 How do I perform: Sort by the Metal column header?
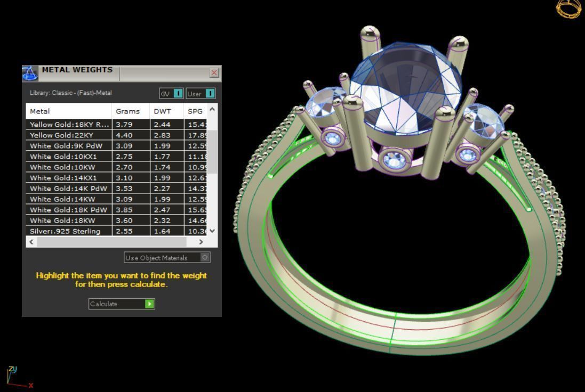(69, 111)
